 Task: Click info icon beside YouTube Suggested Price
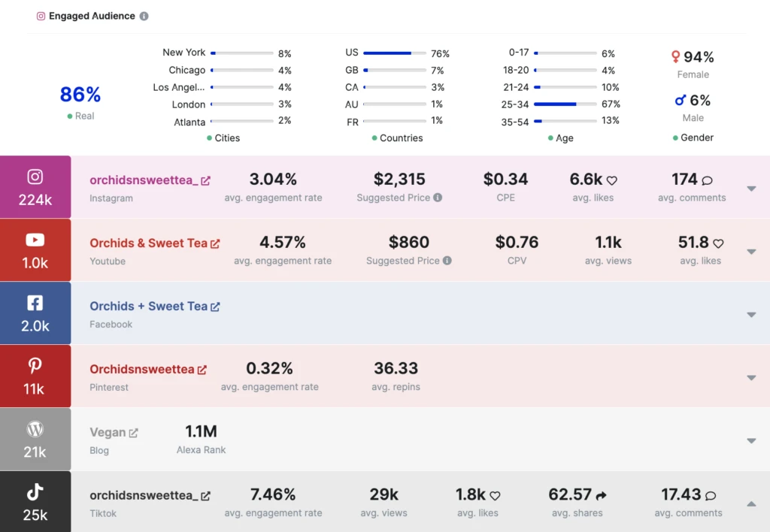447,261
